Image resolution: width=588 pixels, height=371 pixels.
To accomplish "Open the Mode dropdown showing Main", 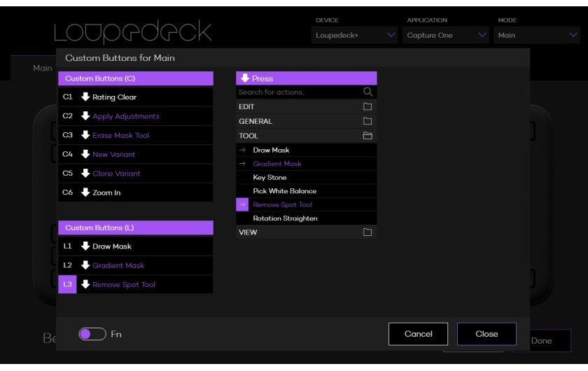I will [x=537, y=35].
